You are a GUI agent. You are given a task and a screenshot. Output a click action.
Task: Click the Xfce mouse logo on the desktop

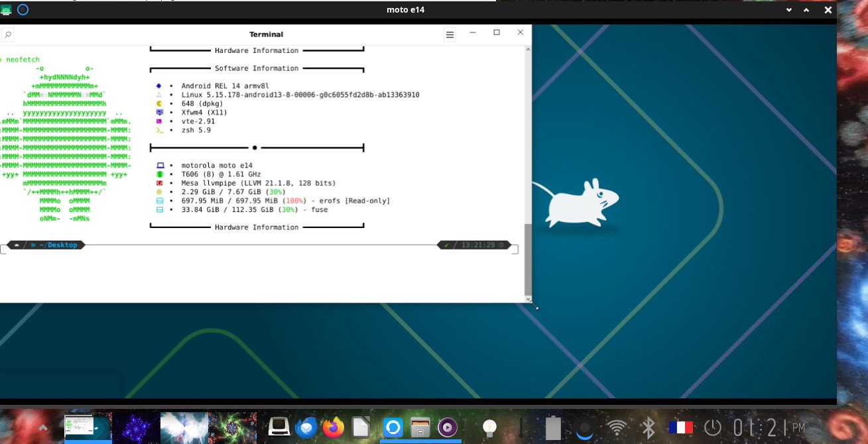pyautogui.click(x=577, y=202)
